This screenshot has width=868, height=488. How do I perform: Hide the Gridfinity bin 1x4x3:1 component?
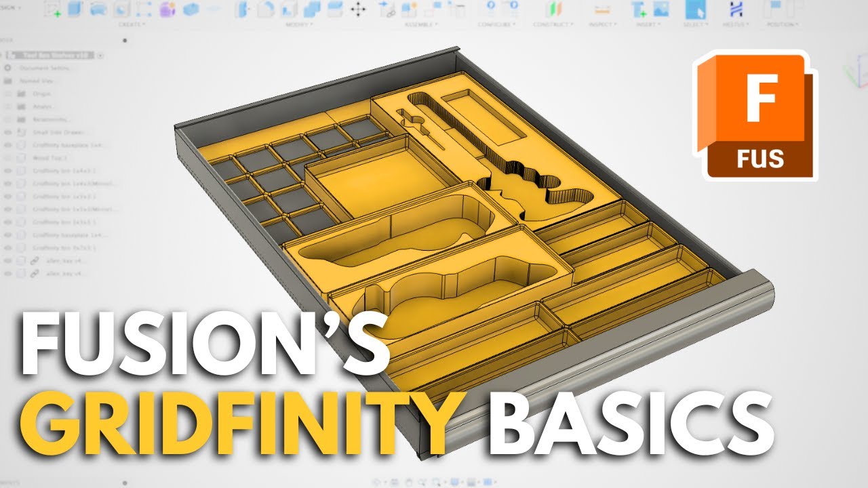(x=7, y=171)
